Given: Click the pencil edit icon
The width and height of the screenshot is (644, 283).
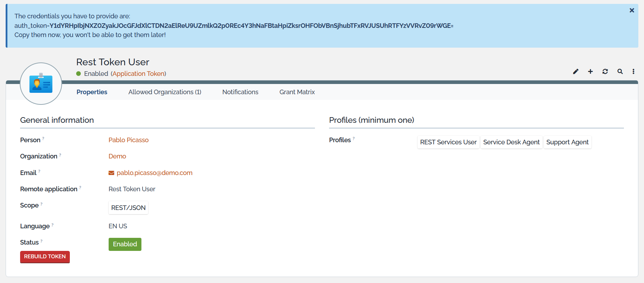Looking at the screenshot, I should tap(576, 72).
